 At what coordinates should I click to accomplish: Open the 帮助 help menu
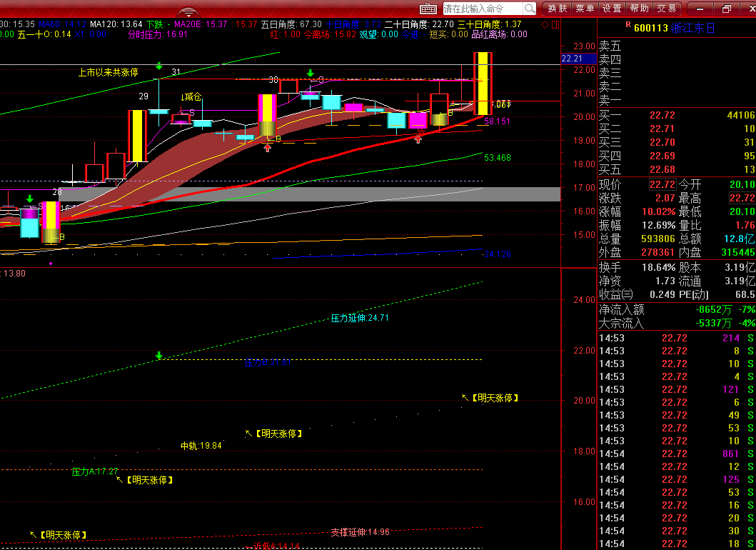[x=639, y=9]
